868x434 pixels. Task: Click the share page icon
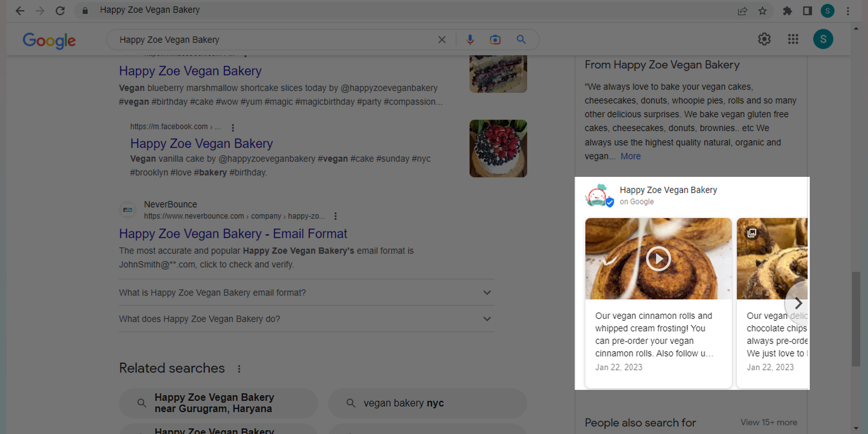pyautogui.click(x=742, y=11)
